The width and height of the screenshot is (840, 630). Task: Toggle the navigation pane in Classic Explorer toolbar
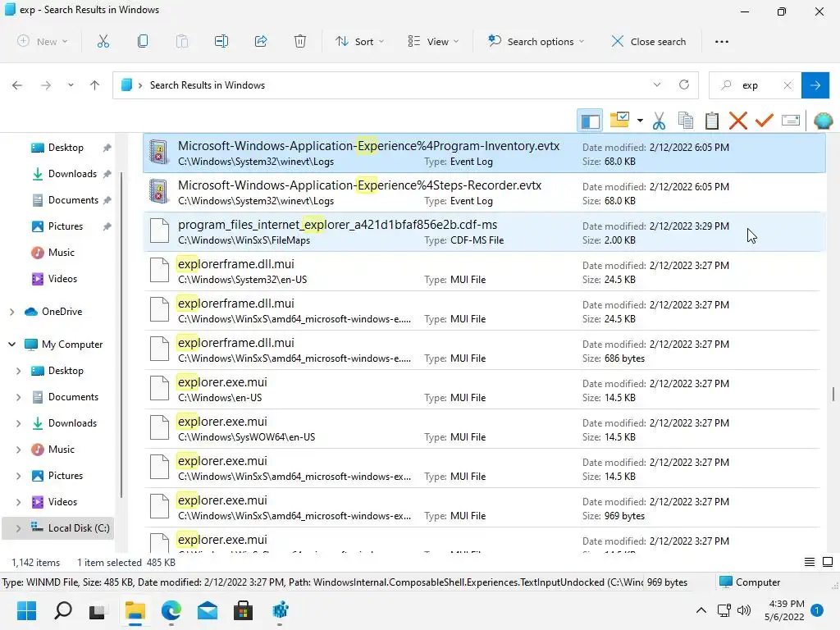coord(591,121)
